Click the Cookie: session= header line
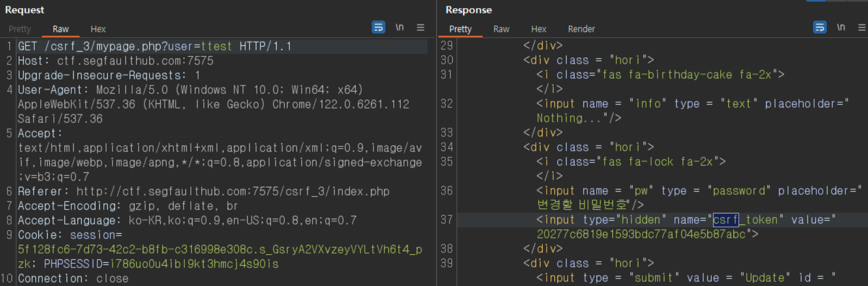Viewport: 868px width, 286px height. point(70,234)
